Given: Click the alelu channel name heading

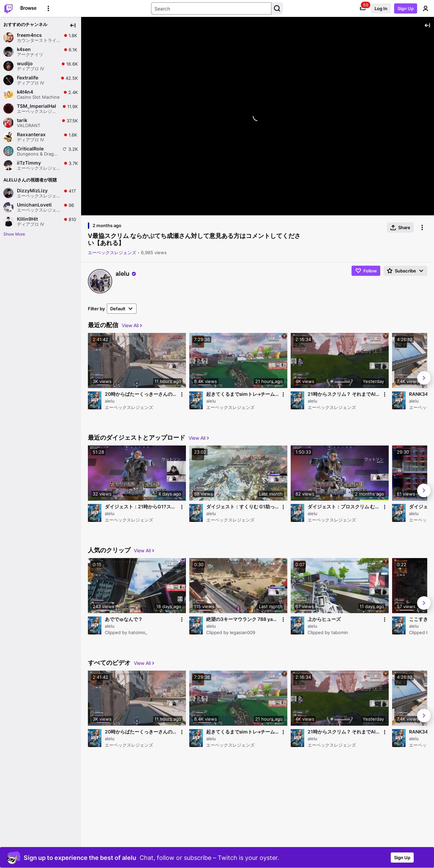Looking at the screenshot, I should tap(122, 274).
